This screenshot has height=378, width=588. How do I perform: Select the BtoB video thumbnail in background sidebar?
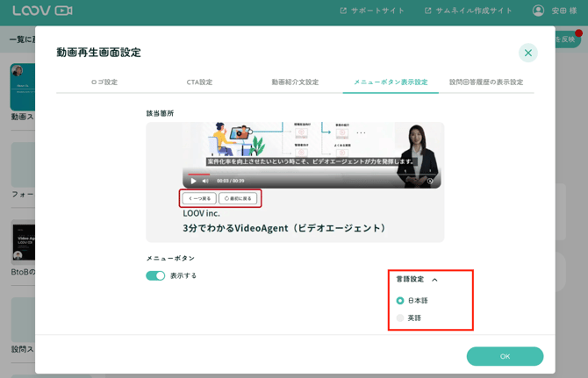(x=24, y=242)
